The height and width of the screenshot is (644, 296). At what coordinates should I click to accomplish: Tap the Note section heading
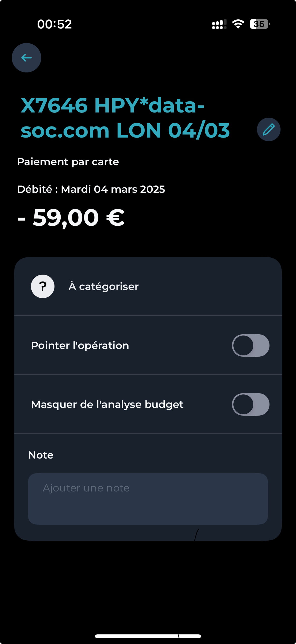pos(41,455)
